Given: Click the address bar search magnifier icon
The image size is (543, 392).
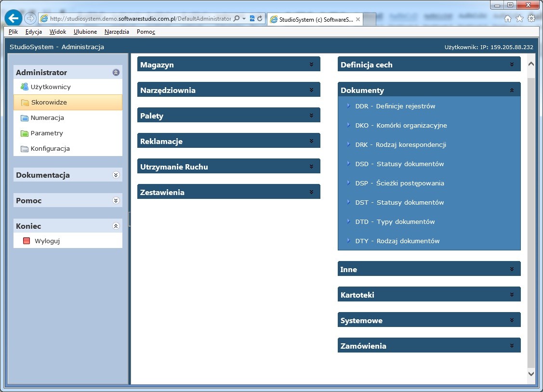Looking at the screenshot, I should click(x=237, y=18).
